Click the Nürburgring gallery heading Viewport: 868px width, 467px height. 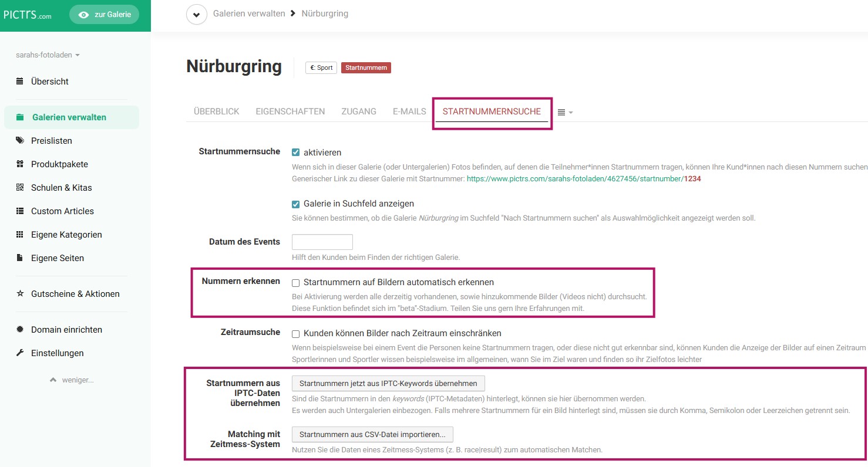point(234,66)
